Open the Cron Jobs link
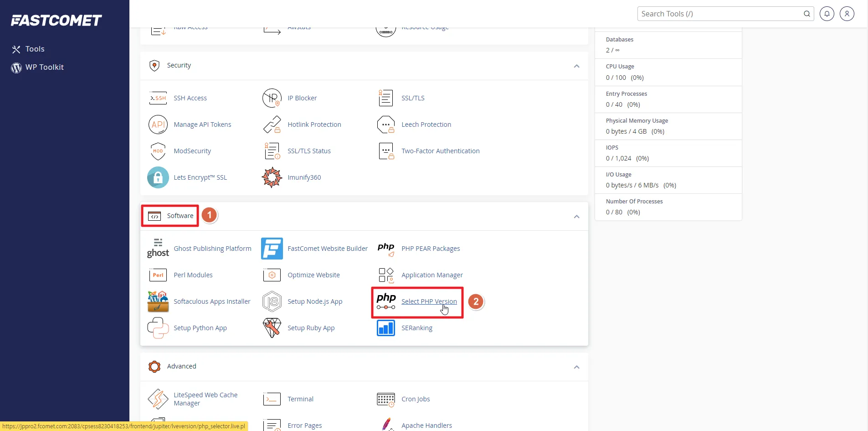868x431 pixels. click(416, 399)
